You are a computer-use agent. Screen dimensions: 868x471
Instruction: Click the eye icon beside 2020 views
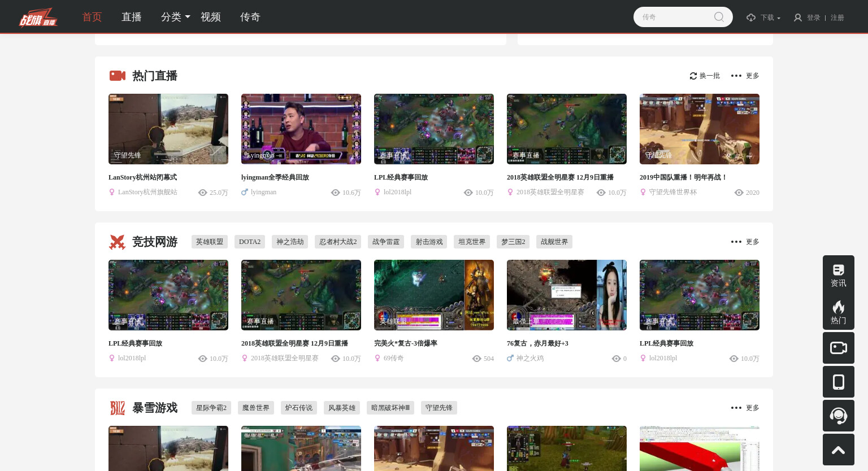[x=739, y=193]
